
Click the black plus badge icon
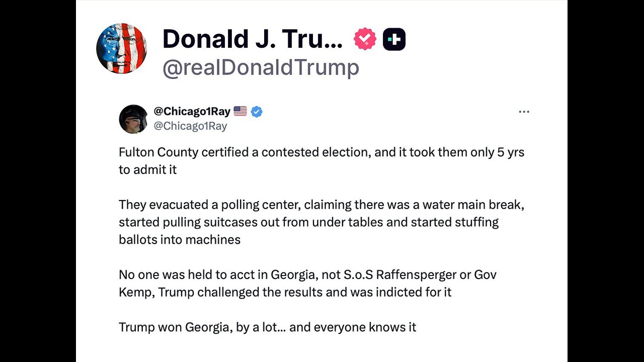[x=394, y=39]
